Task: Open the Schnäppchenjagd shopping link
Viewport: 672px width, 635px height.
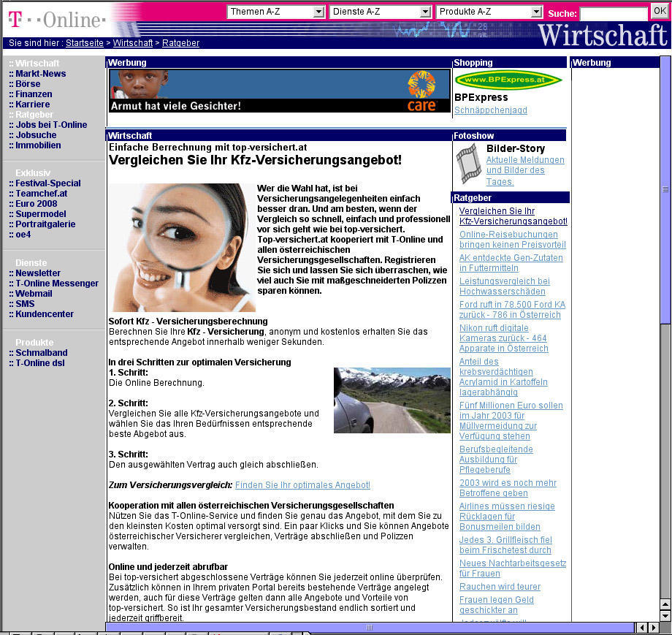Action: point(490,110)
